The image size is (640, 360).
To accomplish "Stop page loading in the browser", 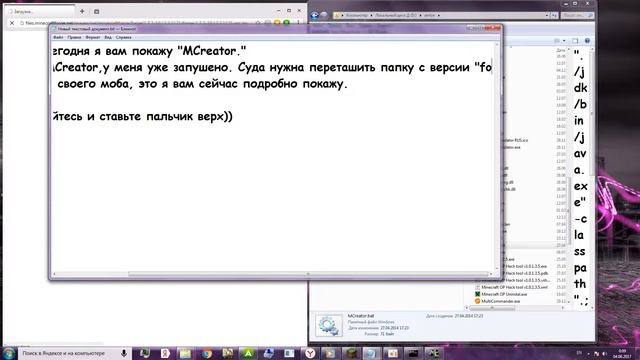I will click(12, 23).
